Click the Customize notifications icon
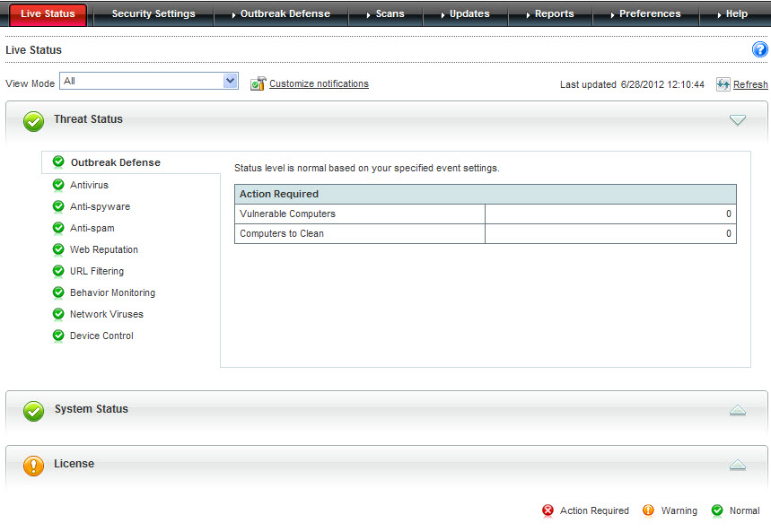Image resolution: width=771 pixels, height=532 pixels. (x=258, y=83)
